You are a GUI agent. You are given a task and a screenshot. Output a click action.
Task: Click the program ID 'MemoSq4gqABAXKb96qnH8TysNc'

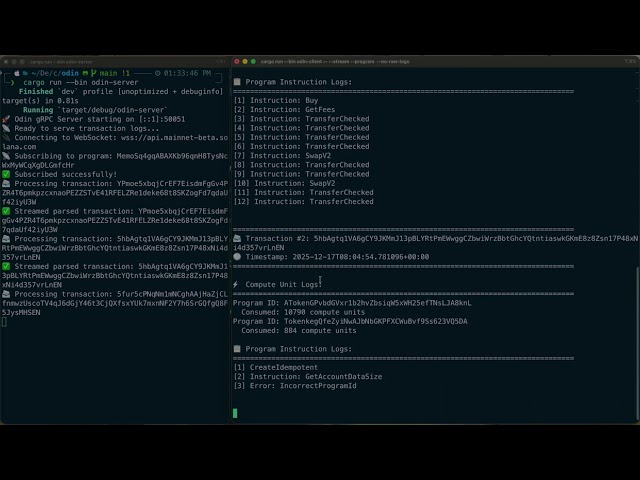172,156
